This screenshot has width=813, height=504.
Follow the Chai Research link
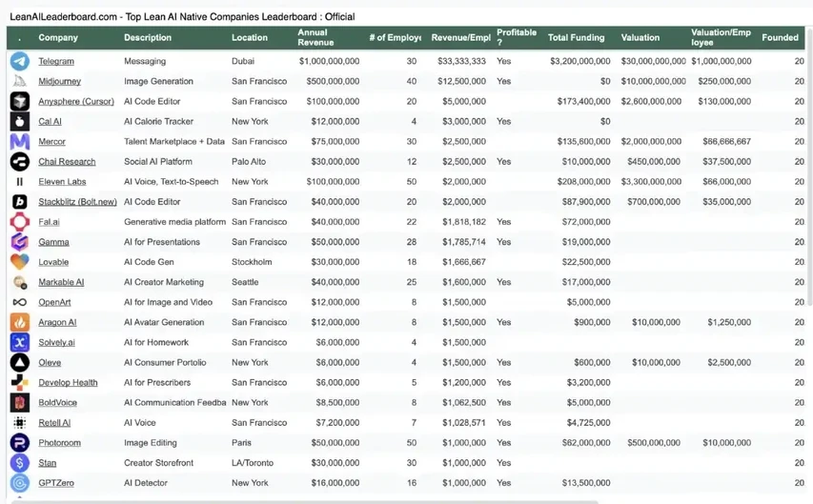tap(67, 162)
